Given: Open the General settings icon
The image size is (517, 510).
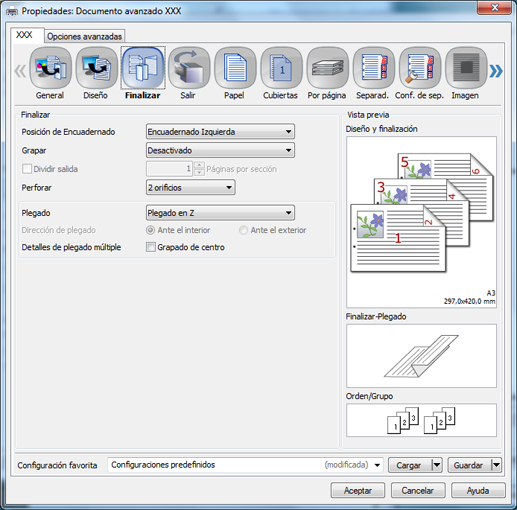Looking at the screenshot, I should click(50, 68).
